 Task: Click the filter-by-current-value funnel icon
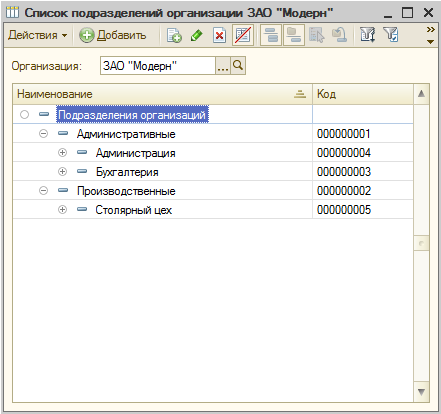pyautogui.click(x=391, y=35)
